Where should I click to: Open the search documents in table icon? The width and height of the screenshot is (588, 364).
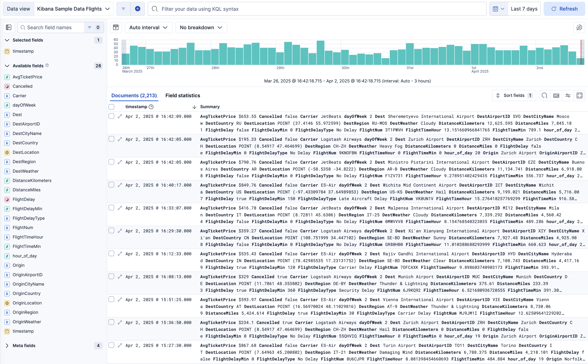545,95
